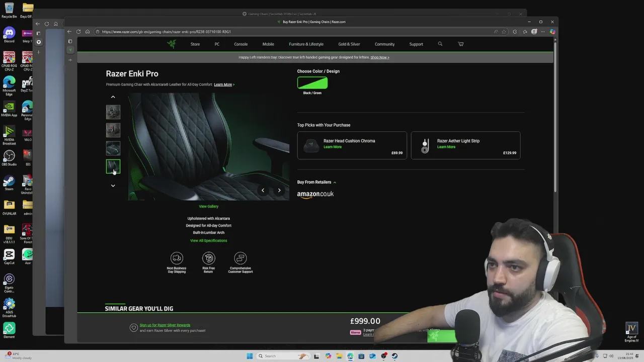The height and width of the screenshot is (362, 644).
Task: Open the Community menu
Action: click(384, 44)
